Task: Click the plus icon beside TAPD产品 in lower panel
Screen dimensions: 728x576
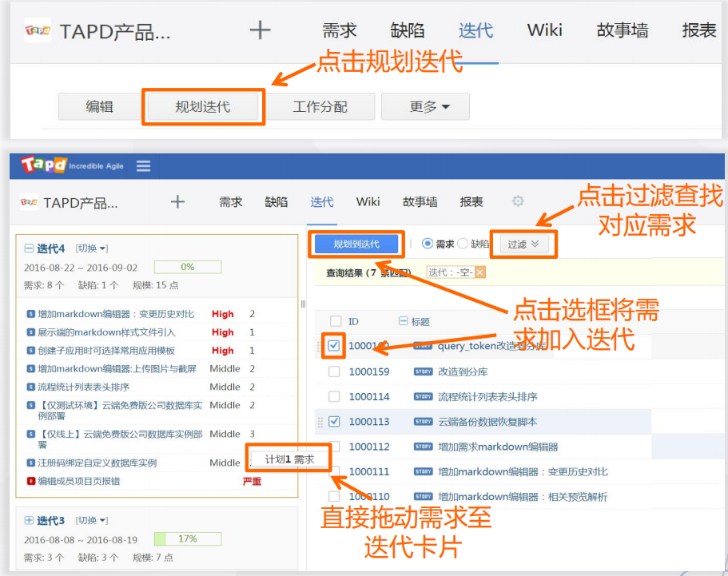Action: [177, 201]
